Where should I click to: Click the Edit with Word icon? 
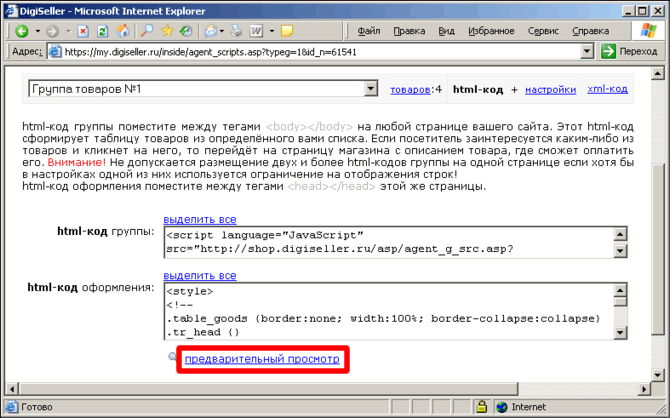(257, 31)
